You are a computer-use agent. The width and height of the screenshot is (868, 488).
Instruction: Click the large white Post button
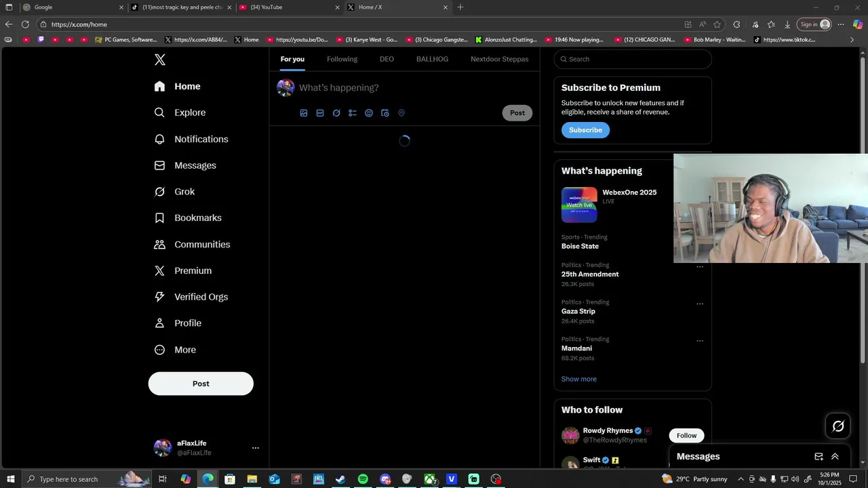click(201, 384)
